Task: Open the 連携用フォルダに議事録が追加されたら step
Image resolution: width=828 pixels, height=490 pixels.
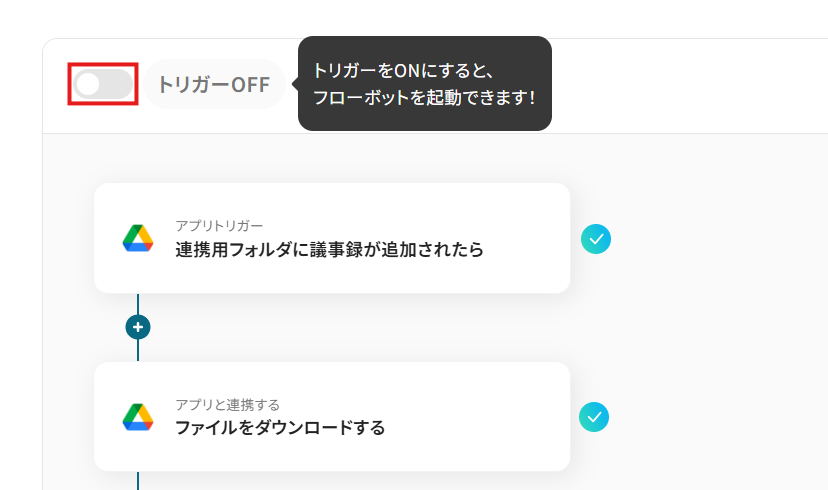Action: (x=329, y=250)
